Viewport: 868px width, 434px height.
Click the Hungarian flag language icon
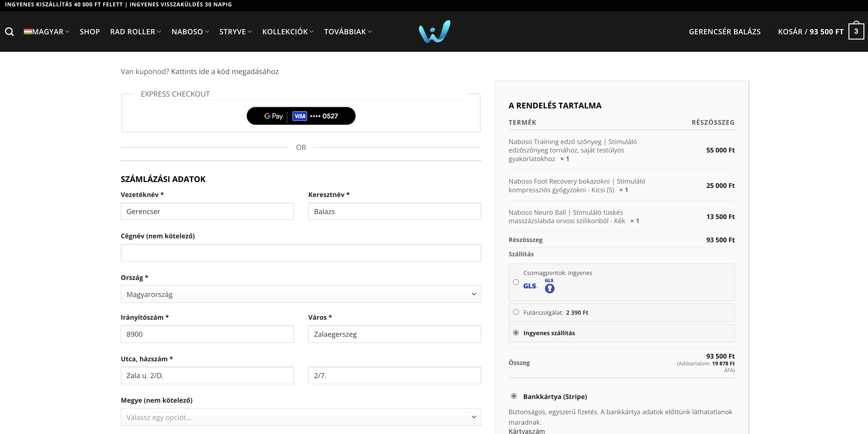[28, 32]
